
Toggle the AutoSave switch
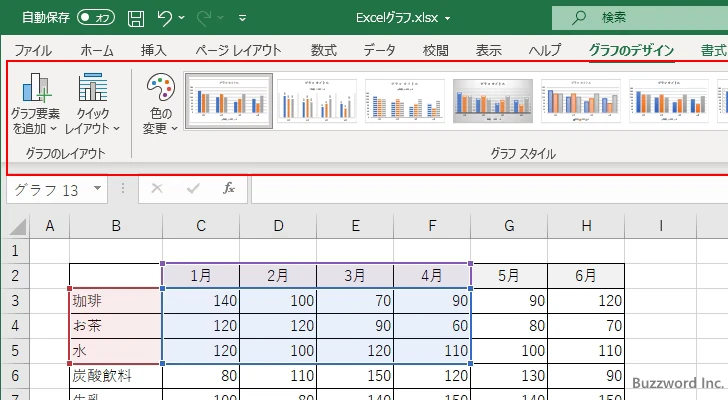point(96,18)
